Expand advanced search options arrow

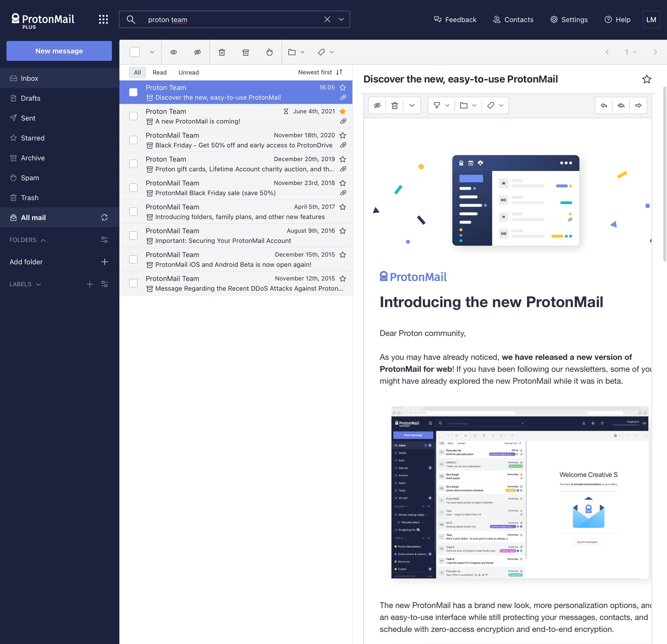point(341,19)
